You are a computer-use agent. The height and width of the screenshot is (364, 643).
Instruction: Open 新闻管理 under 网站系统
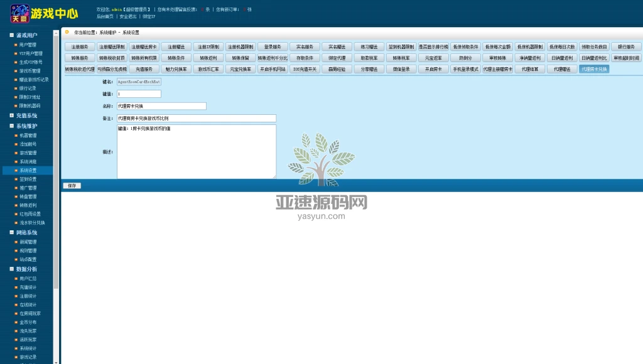pyautogui.click(x=28, y=242)
